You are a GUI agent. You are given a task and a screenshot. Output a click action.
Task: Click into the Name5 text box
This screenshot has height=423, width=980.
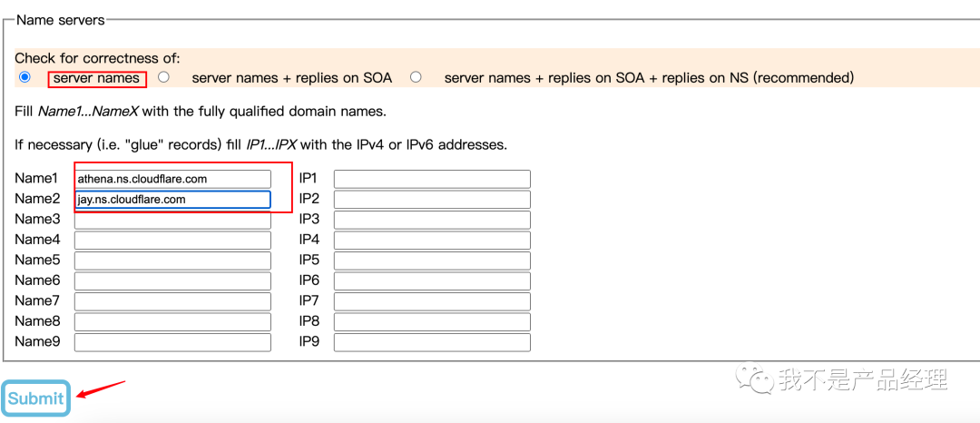tap(172, 261)
